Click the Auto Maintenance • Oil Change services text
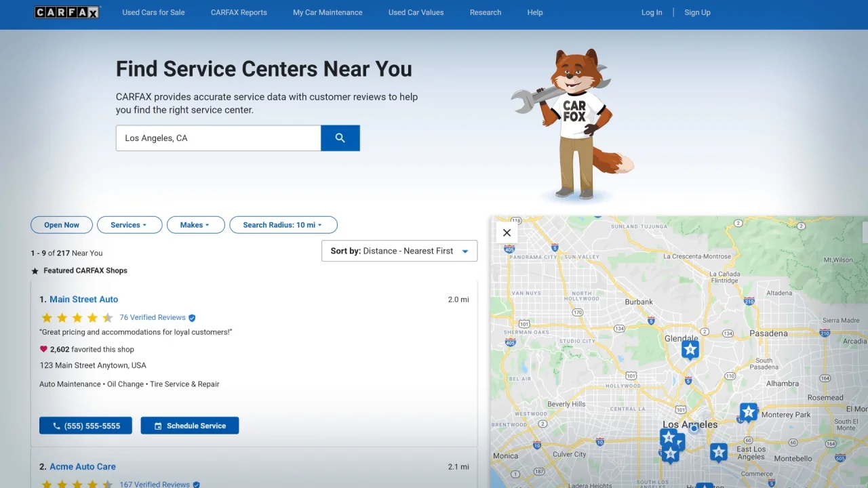This screenshot has height=488, width=868. click(130, 384)
